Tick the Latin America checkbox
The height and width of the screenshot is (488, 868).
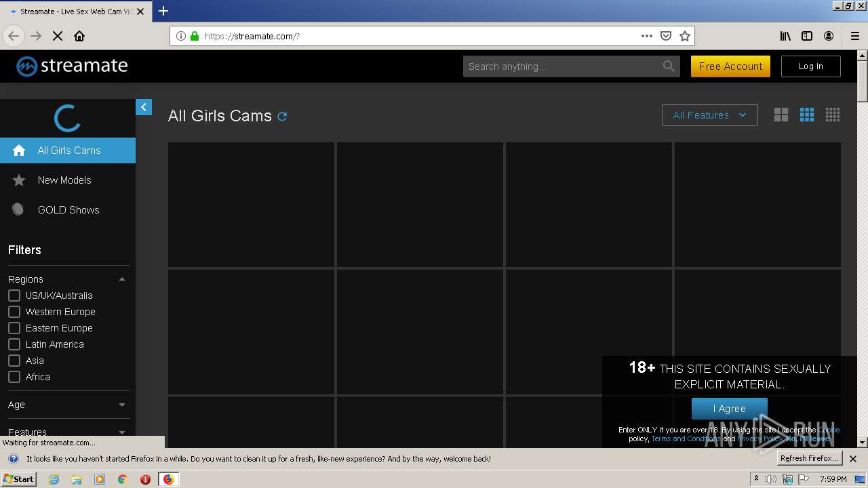14,344
